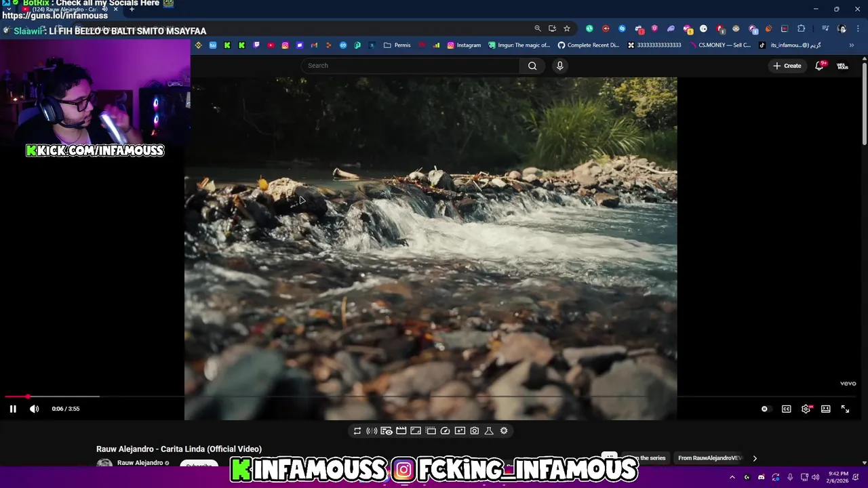The width and height of the screenshot is (868, 488).
Task: Open the YouTube bookmark icon
Action: pos(271,45)
